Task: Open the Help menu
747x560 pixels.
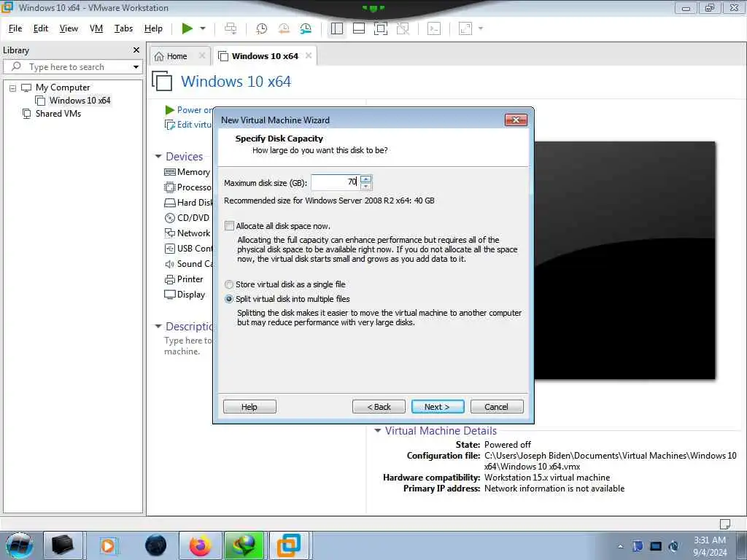Action: click(x=153, y=28)
